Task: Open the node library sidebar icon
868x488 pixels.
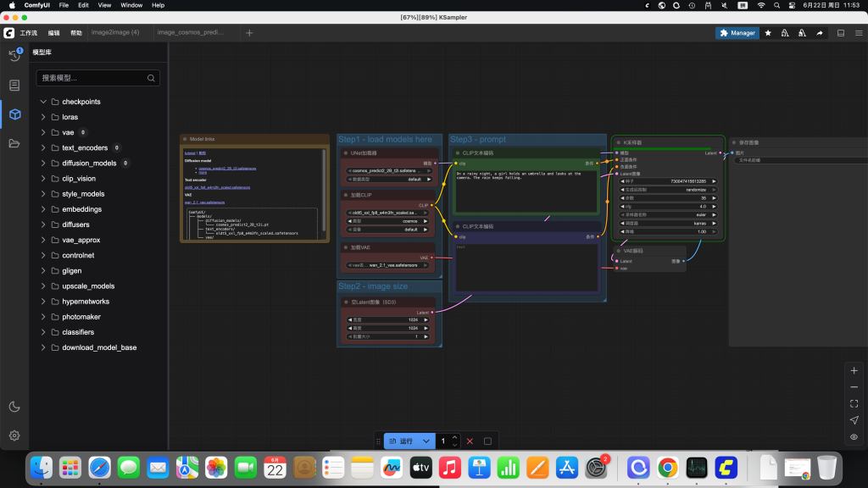Action: [14, 86]
